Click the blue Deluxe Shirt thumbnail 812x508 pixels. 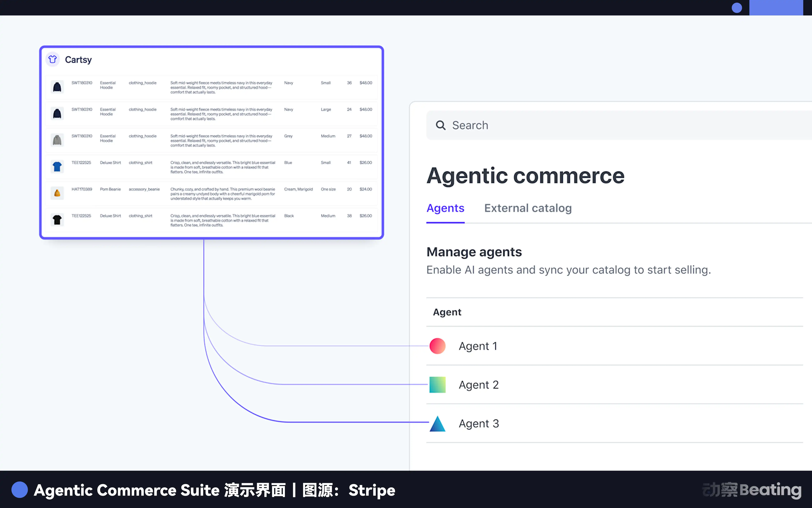[57, 167]
